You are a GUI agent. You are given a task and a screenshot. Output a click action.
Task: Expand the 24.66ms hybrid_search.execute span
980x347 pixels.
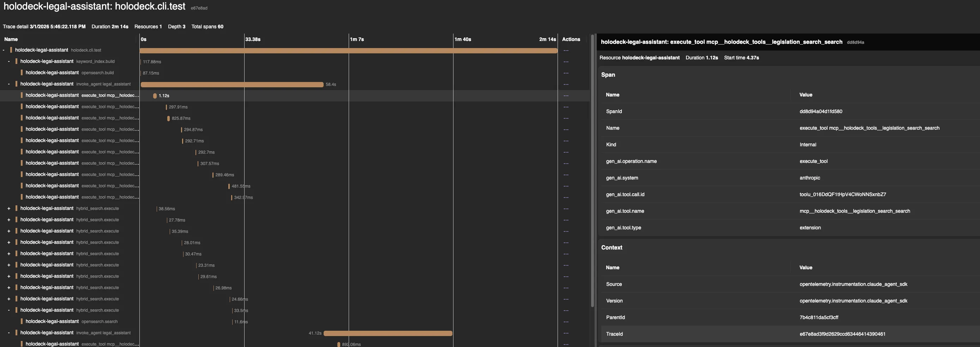click(x=8, y=299)
